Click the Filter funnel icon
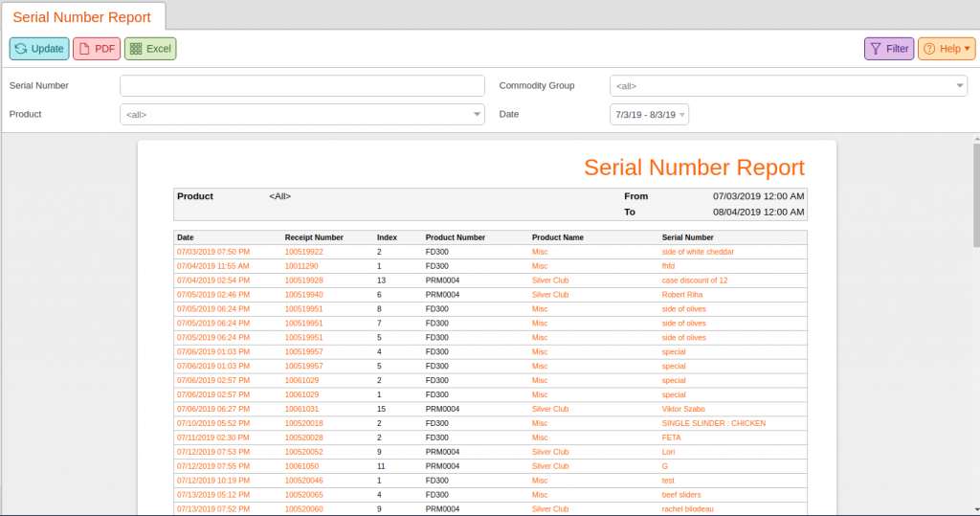The width and height of the screenshot is (980, 516). click(x=876, y=49)
